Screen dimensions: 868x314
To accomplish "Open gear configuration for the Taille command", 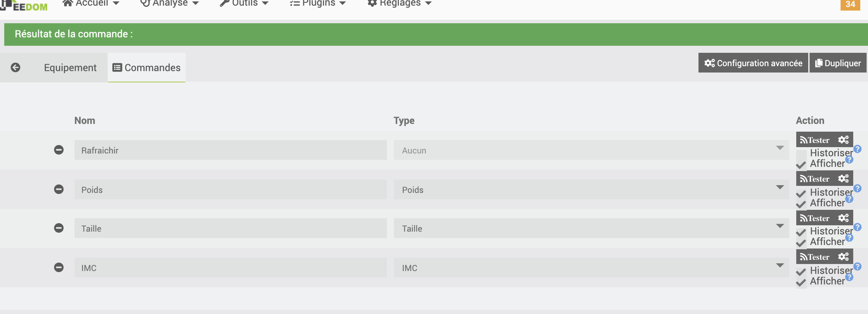I will click(x=843, y=218).
